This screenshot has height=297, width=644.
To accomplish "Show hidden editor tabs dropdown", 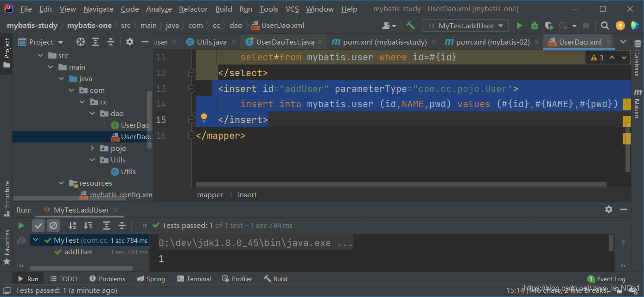I will pyautogui.click(x=624, y=42).
